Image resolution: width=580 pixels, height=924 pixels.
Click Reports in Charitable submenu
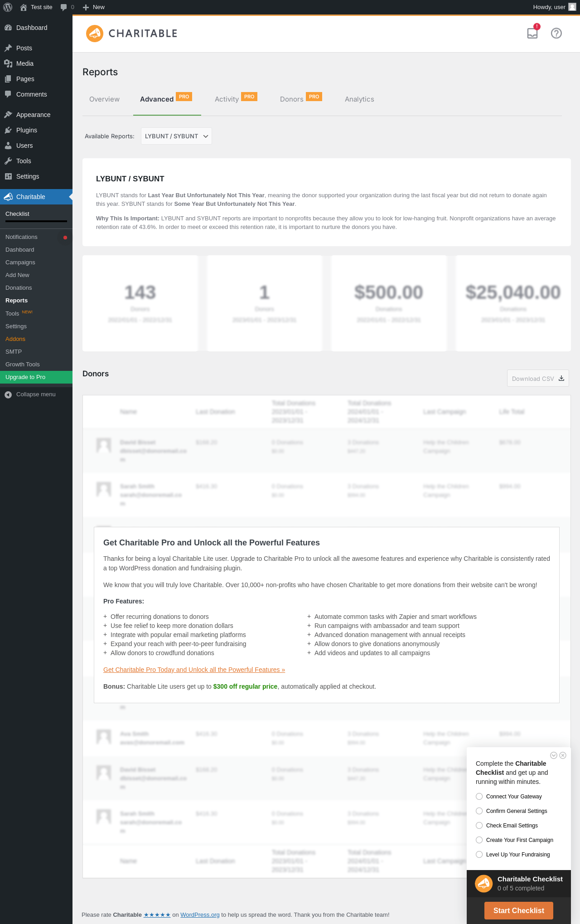point(16,301)
